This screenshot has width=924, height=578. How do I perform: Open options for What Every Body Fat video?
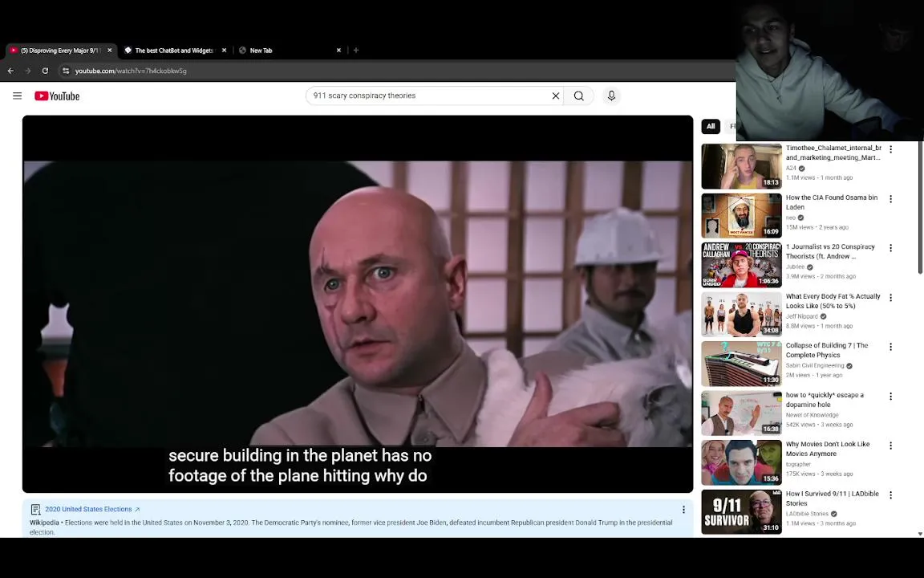890,298
